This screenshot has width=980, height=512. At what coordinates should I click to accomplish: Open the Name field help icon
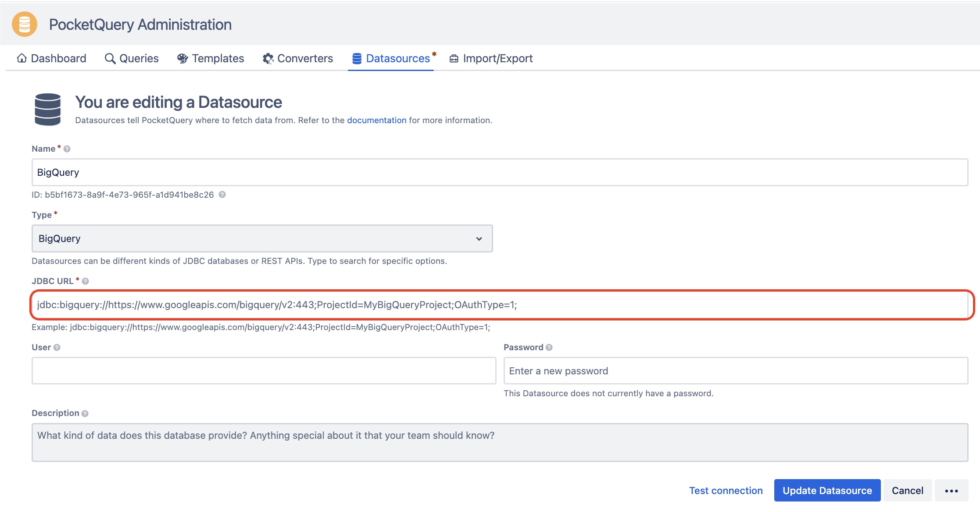[x=67, y=149]
